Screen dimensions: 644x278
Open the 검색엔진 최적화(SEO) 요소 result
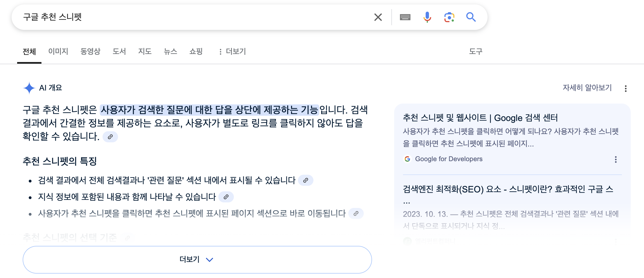point(508,189)
